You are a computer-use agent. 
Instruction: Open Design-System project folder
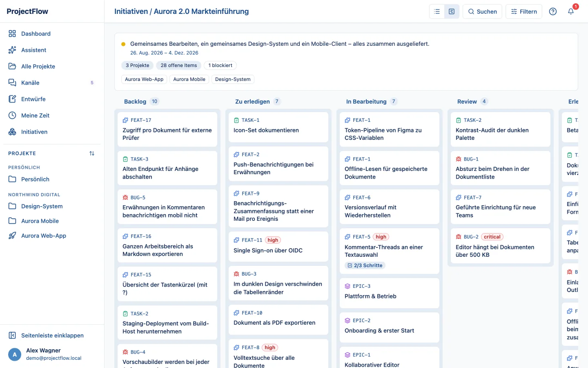(x=52, y=206)
